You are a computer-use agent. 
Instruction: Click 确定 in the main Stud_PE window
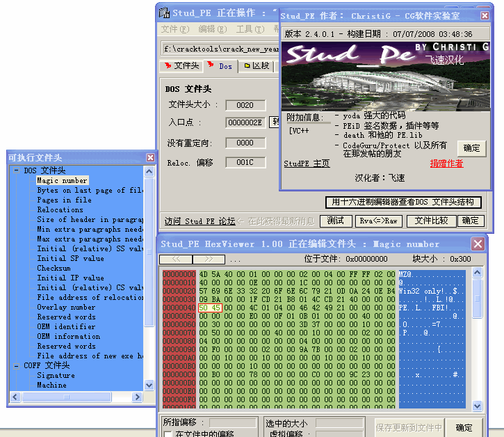(x=471, y=221)
